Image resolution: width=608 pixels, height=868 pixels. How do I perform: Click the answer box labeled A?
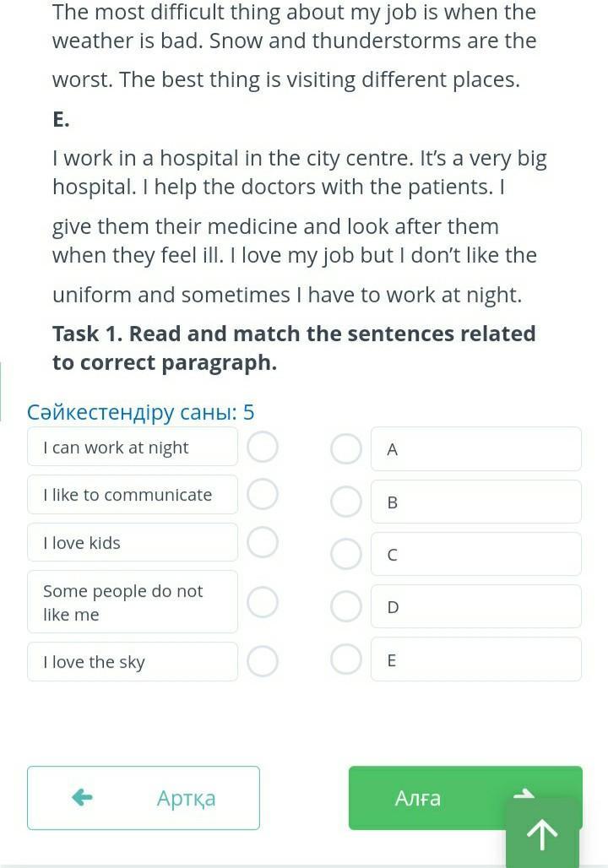click(475, 449)
